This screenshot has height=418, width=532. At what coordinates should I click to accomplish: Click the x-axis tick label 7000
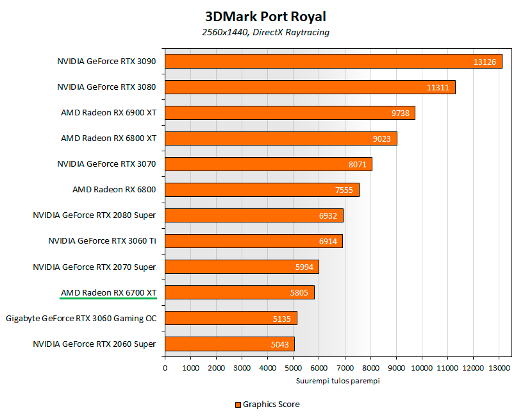point(345,368)
